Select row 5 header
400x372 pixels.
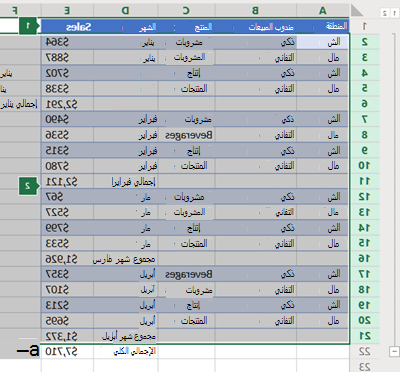click(x=365, y=88)
